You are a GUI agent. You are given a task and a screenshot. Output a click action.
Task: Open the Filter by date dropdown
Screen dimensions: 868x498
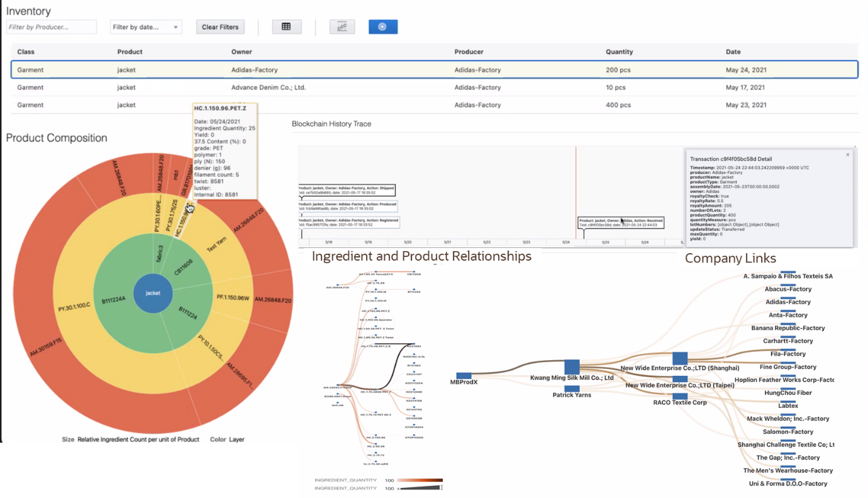coord(145,26)
